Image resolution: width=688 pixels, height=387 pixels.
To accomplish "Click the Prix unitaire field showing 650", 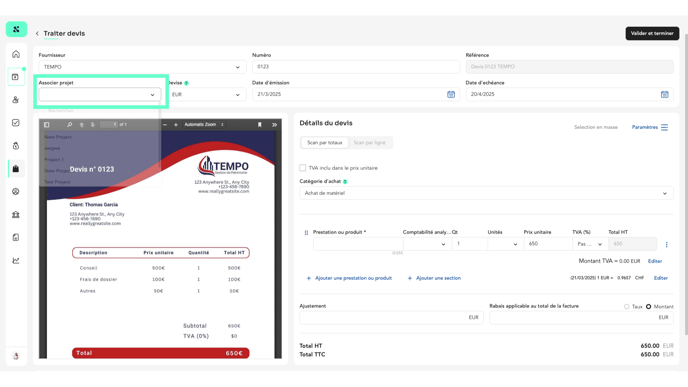I will coord(548,244).
